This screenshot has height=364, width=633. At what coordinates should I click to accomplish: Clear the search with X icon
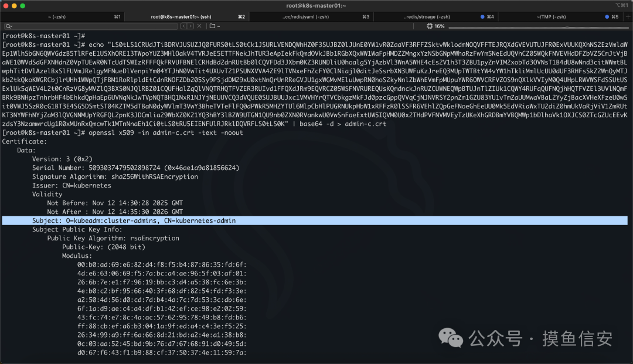point(199,26)
